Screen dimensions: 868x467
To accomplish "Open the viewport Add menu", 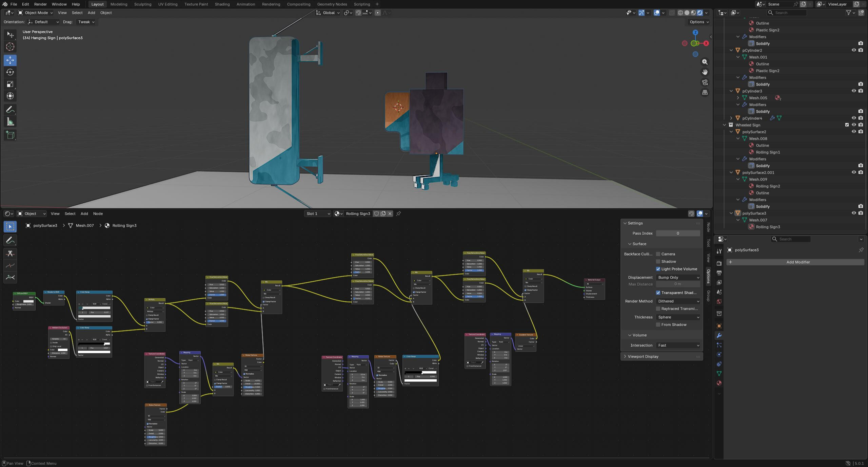I will tap(92, 13).
